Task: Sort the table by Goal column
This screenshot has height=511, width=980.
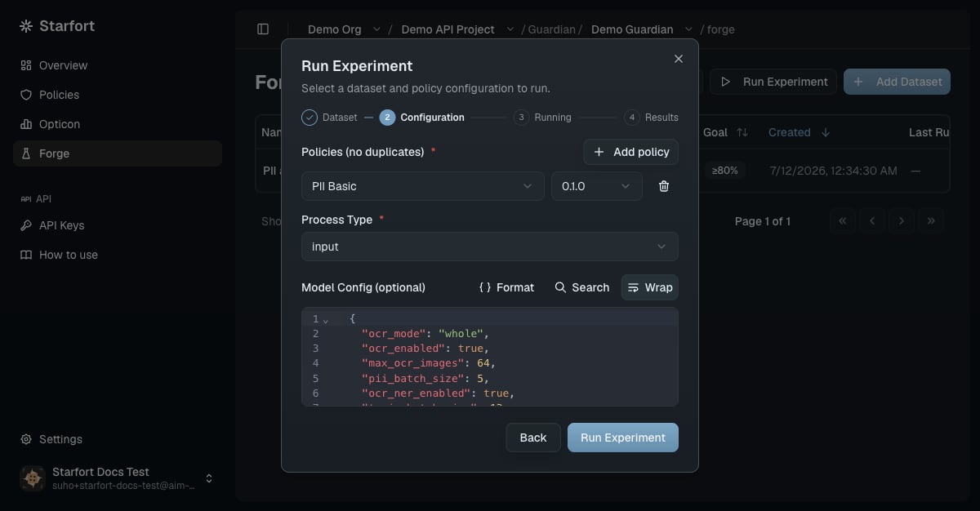Action: (725, 132)
